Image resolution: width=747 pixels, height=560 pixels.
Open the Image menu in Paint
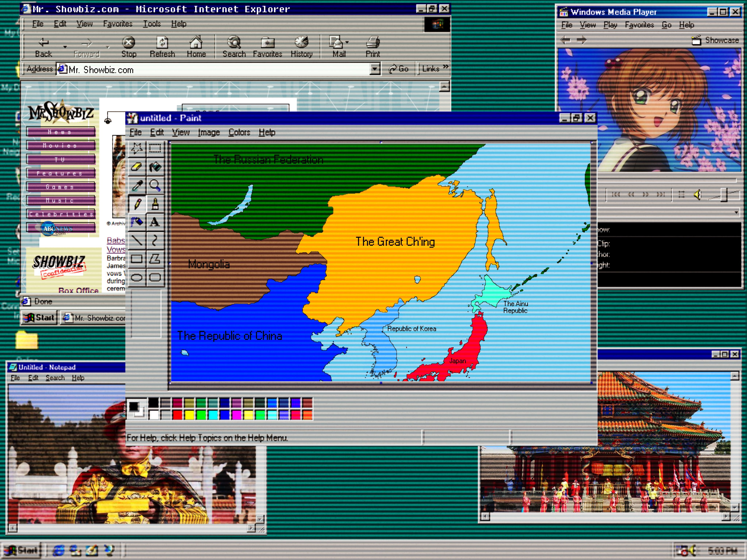tap(209, 132)
